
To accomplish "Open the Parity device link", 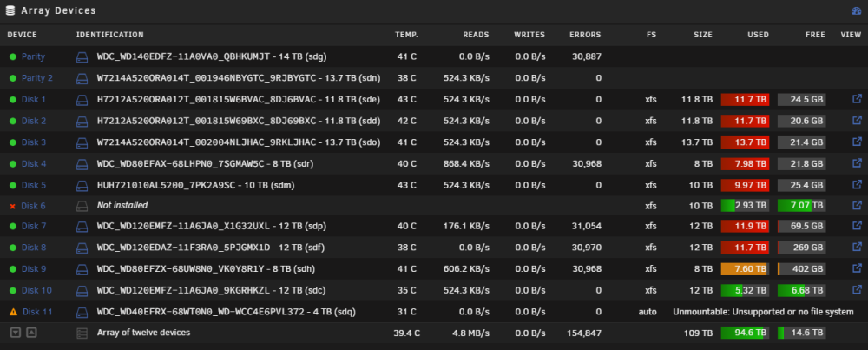I will click(33, 56).
